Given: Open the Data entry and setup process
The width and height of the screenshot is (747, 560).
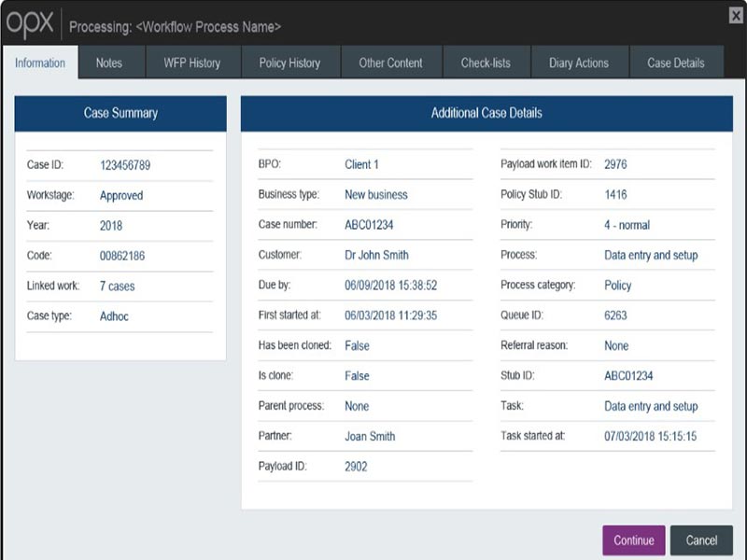Looking at the screenshot, I should coord(654,255).
